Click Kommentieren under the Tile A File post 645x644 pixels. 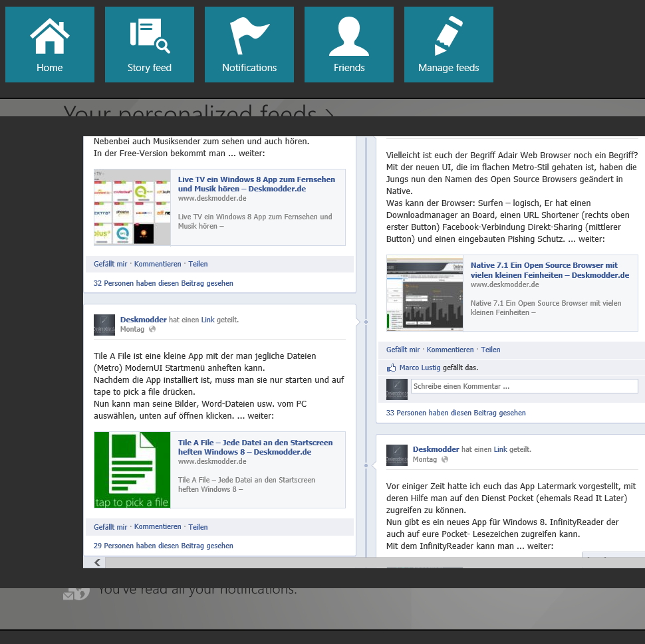coord(158,527)
